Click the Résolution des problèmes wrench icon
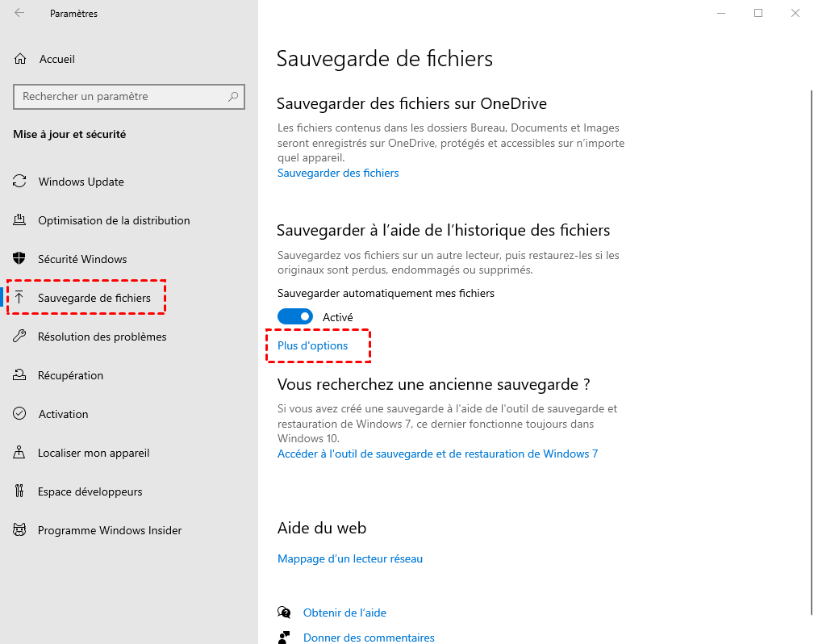 click(19, 336)
